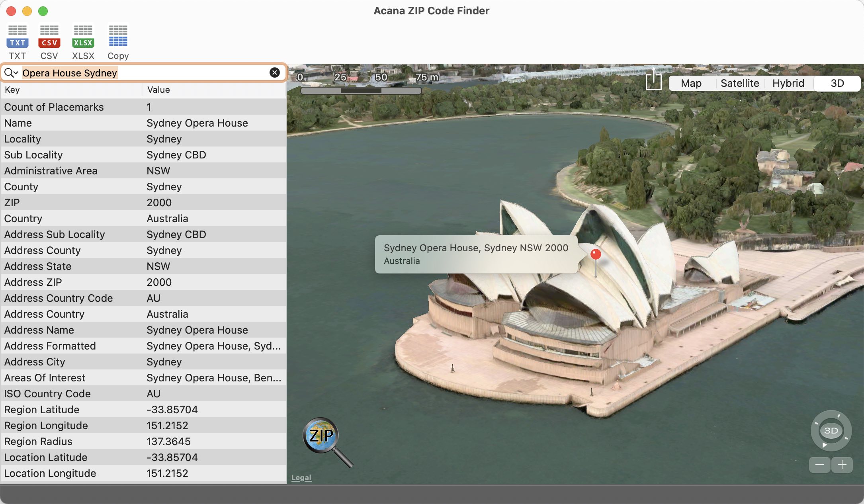This screenshot has width=864, height=504.
Task: Select the ISO Country Code row
Action: pos(143,394)
